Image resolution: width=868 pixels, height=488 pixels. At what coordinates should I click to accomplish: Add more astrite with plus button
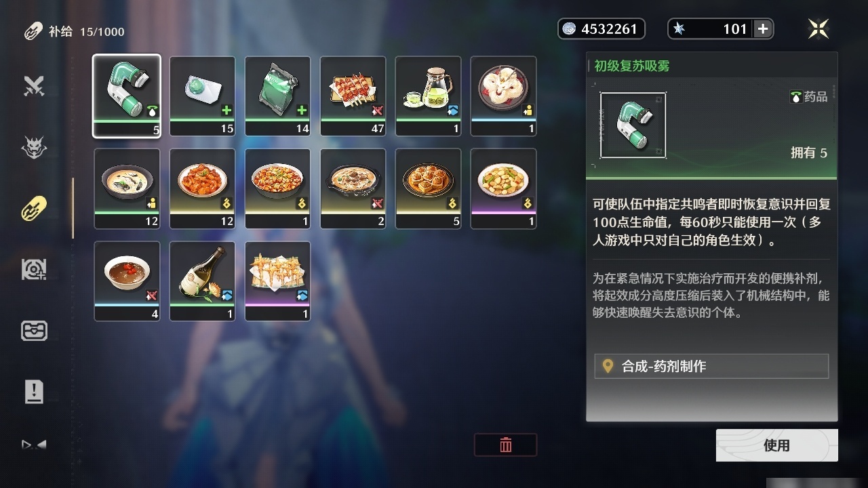click(763, 28)
